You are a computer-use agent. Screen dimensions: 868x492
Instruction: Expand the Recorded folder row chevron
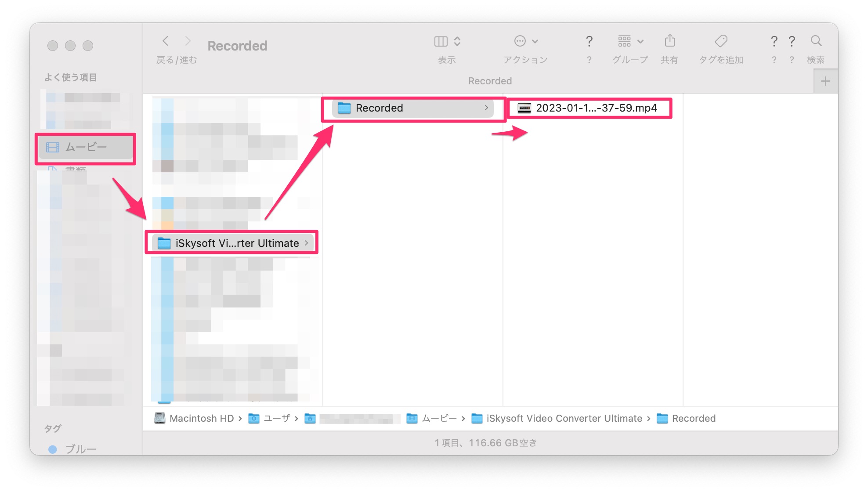[486, 108]
